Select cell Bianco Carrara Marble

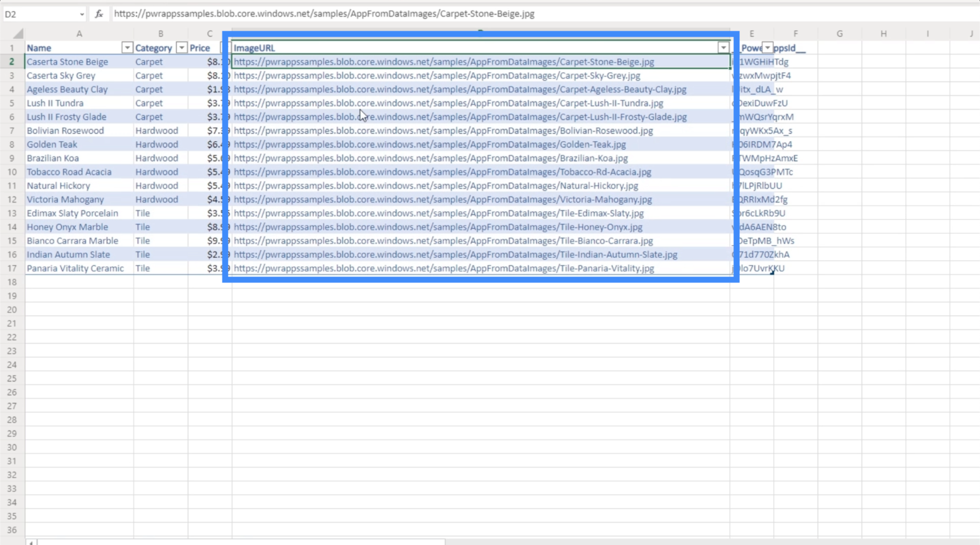pyautogui.click(x=79, y=241)
